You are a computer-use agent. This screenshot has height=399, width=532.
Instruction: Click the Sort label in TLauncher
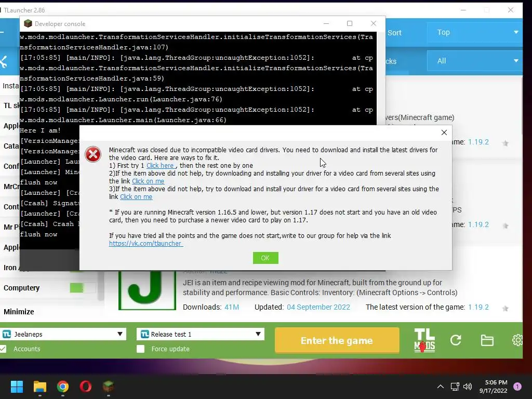pyautogui.click(x=394, y=33)
